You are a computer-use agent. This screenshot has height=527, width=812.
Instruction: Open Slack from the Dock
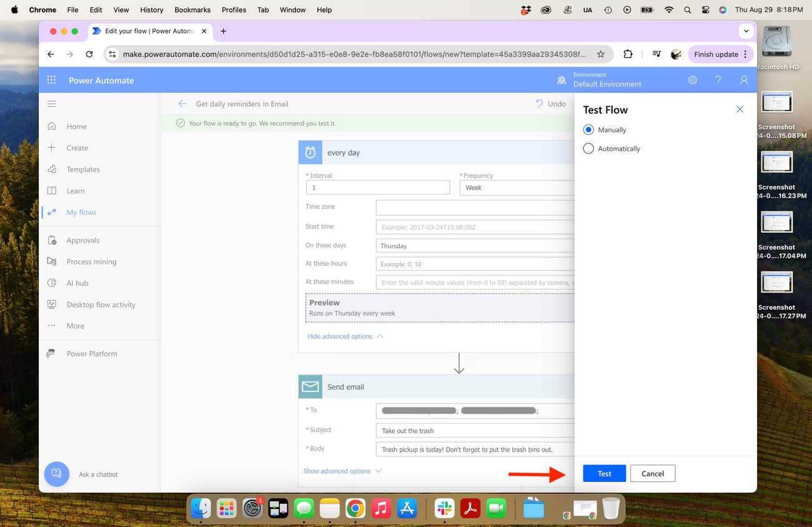pyautogui.click(x=444, y=508)
